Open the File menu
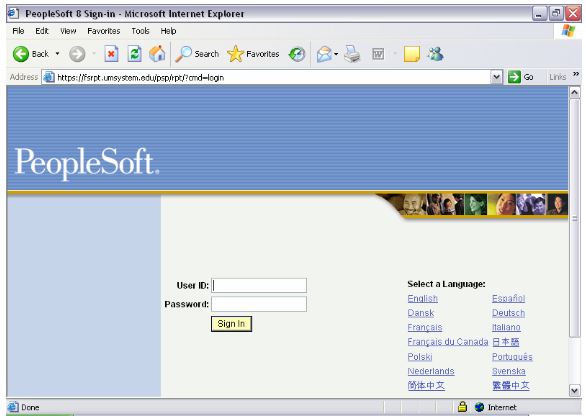The height and width of the screenshot is (416, 586). [18, 31]
